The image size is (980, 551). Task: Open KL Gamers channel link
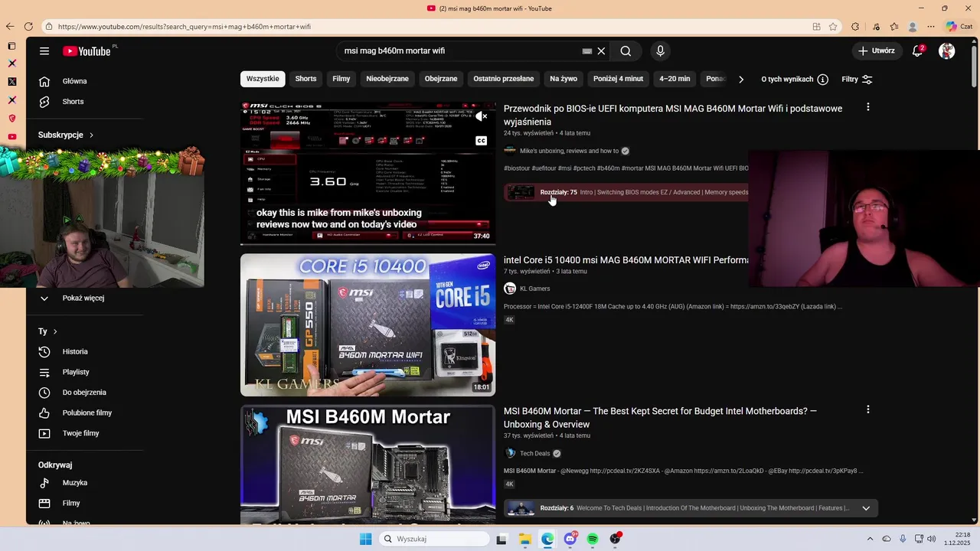535,289
